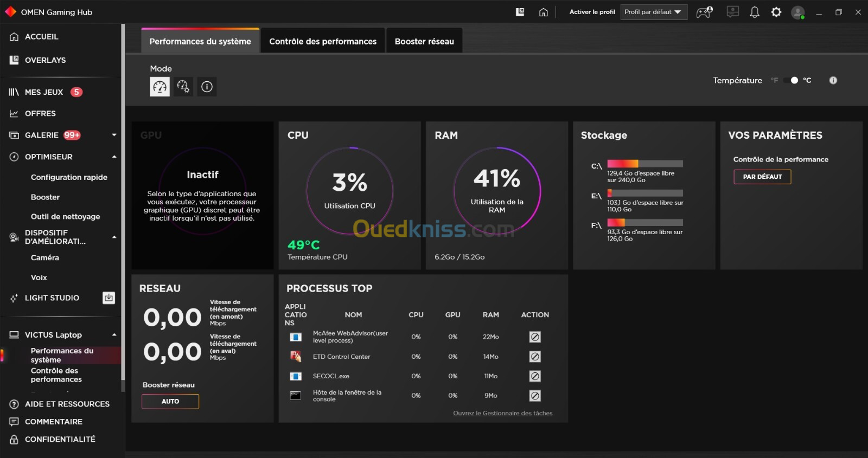868x458 pixels.
Task: Click the 22Mo RAM value for McAfee
Action: coord(491,337)
